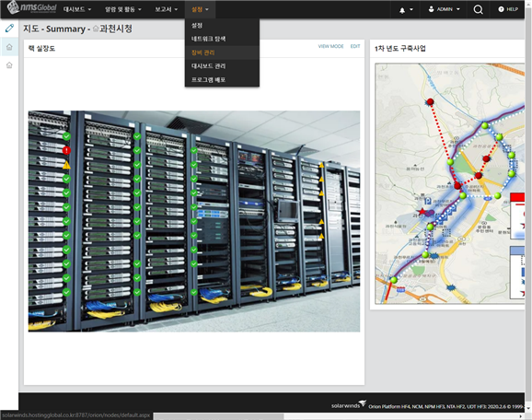532x420 pixels.
Task: Open the HELP link
Action: tap(508, 9)
